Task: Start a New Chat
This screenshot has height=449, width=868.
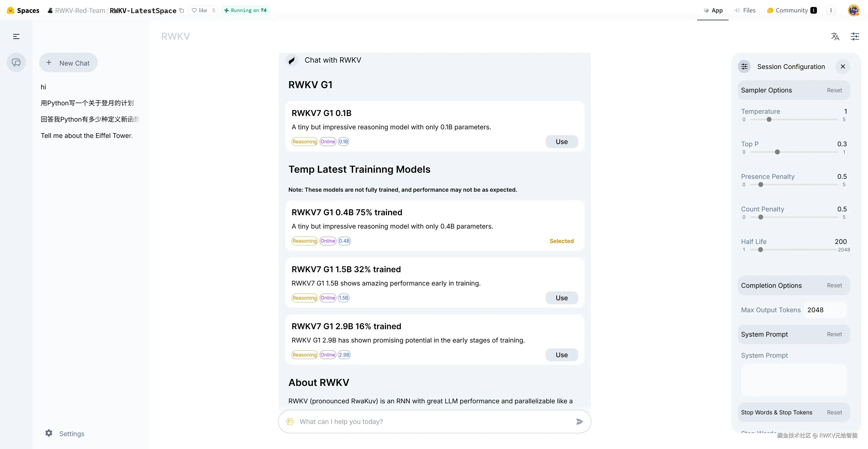Action: [x=68, y=62]
